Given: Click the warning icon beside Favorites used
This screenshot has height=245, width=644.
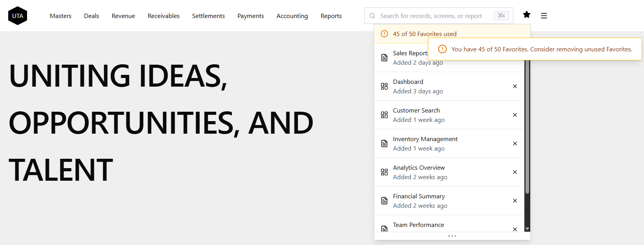Looking at the screenshot, I should tap(384, 34).
